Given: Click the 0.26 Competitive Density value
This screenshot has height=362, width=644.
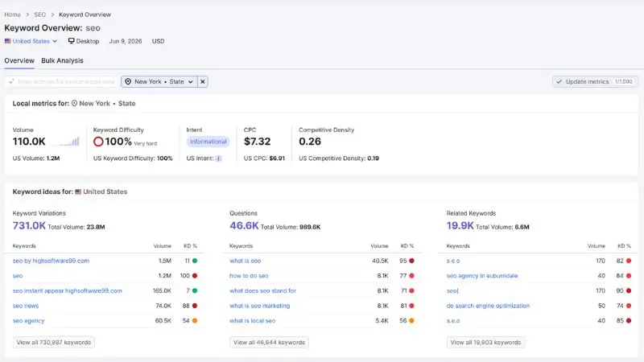Looking at the screenshot, I should (310, 142).
